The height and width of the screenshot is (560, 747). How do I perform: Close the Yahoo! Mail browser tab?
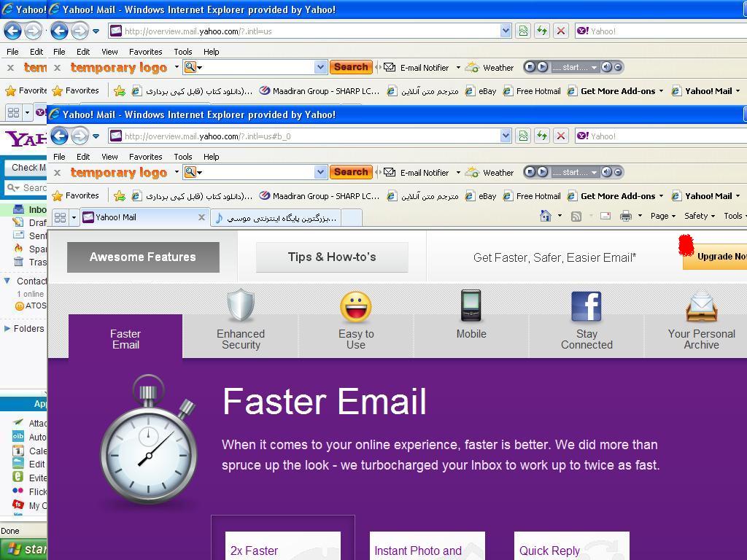[201, 217]
